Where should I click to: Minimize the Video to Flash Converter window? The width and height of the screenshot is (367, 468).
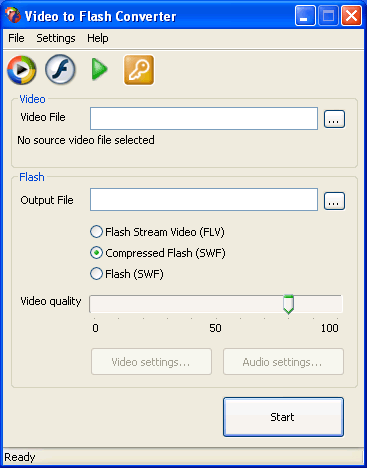[305, 15]
